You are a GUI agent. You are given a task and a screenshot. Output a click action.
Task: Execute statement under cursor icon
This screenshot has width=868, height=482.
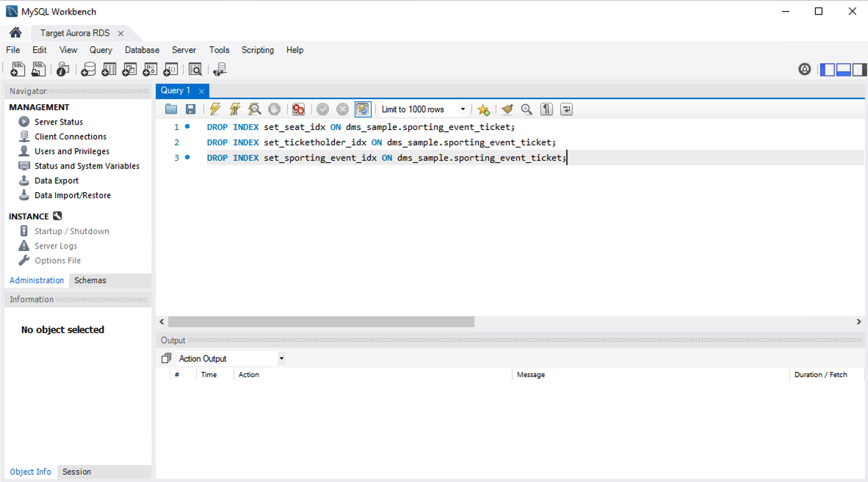[x=235, y=109]
